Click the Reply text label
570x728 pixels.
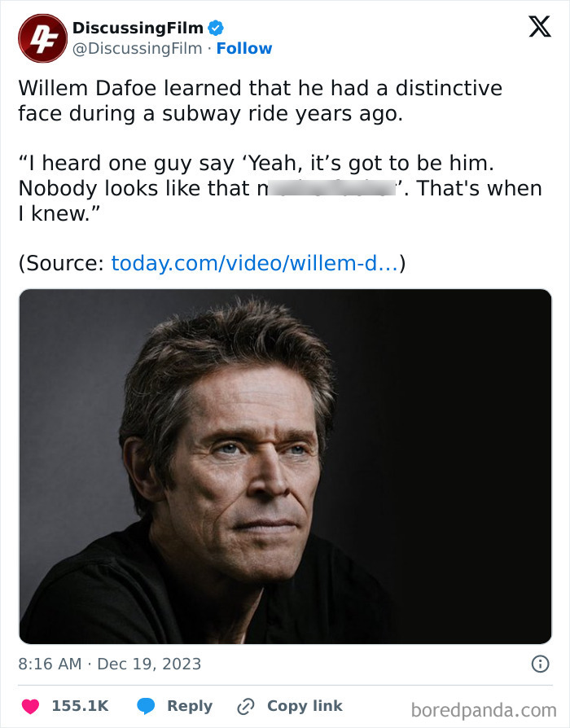coord(190,706)
